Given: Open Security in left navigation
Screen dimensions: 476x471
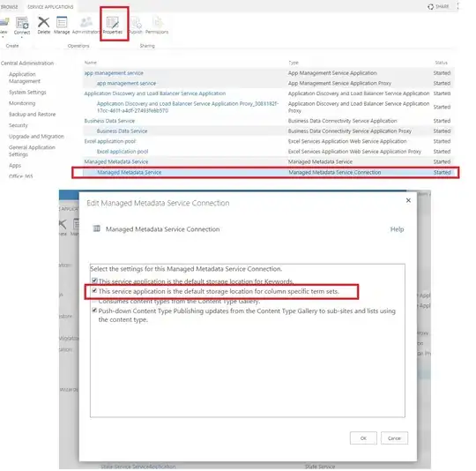Looking at the screenshot, I should point(19,125).
